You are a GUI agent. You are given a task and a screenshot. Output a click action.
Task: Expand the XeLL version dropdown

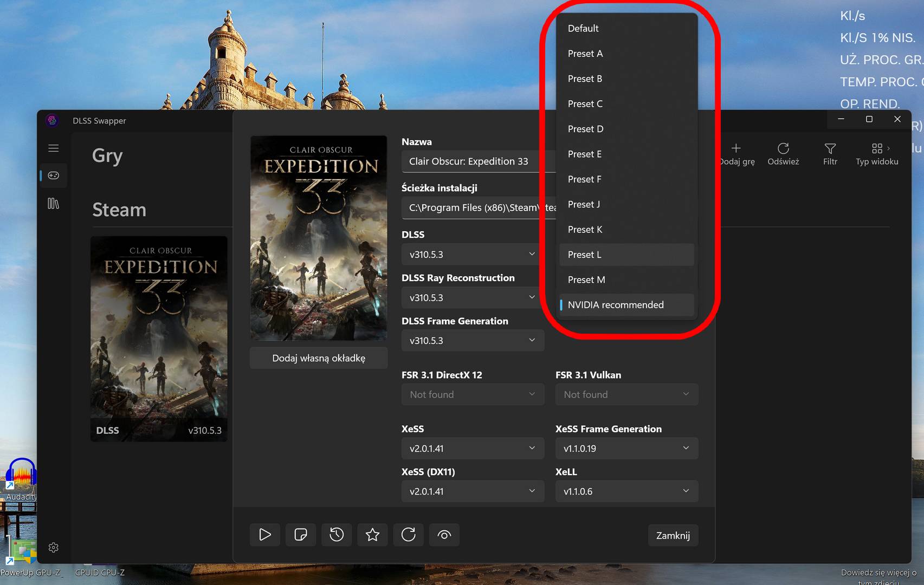(626, 491)
